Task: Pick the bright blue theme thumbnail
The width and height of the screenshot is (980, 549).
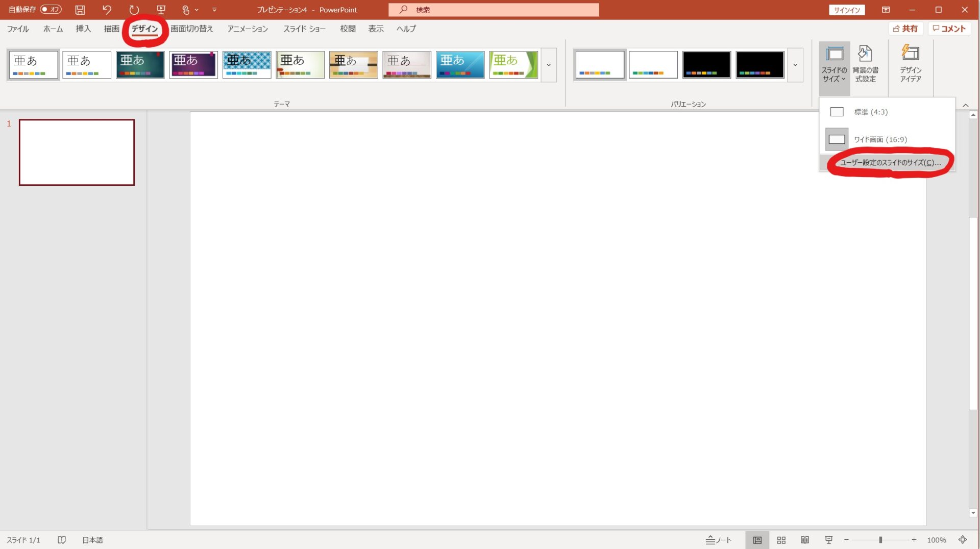Action: [460, 65]
